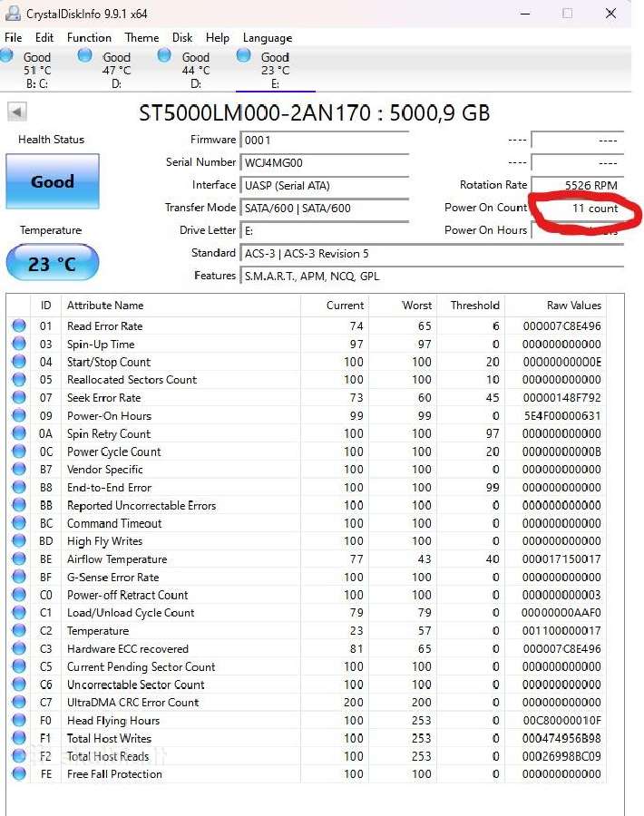Image resolution: width=644 pixels, height=816 pixels.
Task: Click the Good health status button
Action: point(52,181)
